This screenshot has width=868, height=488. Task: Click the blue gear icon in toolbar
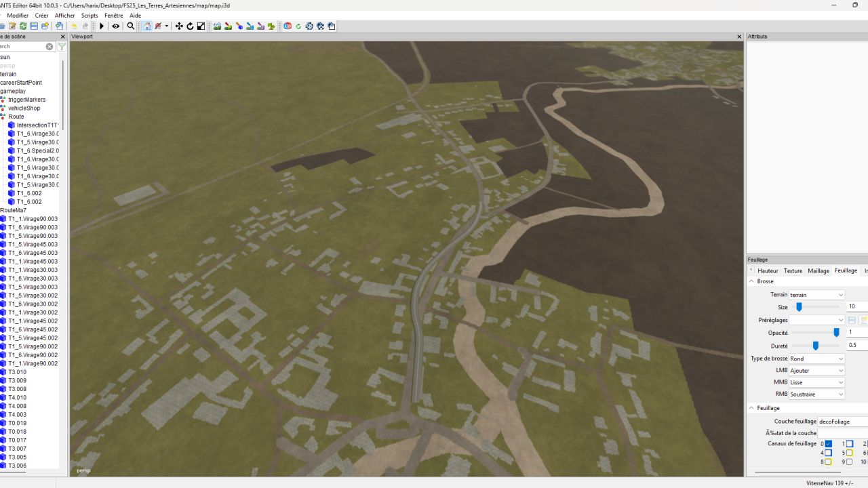tap(309, 26)
